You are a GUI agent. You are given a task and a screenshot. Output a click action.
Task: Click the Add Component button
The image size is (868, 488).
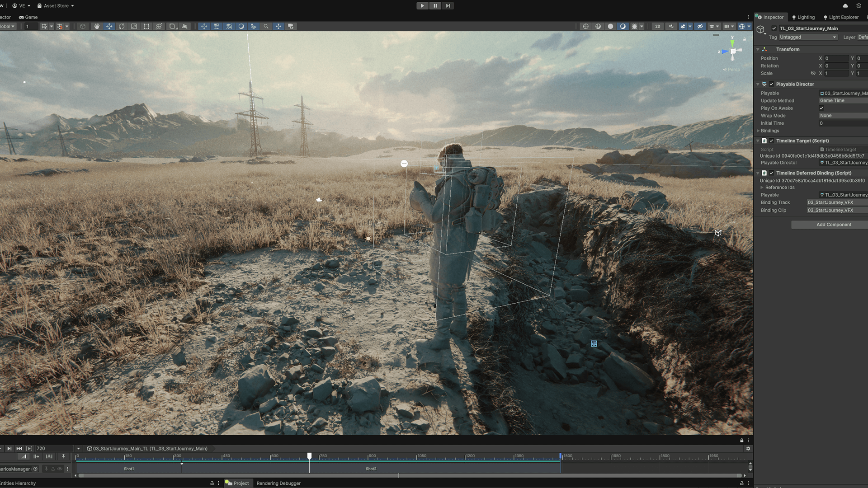[x=834, y=225]
